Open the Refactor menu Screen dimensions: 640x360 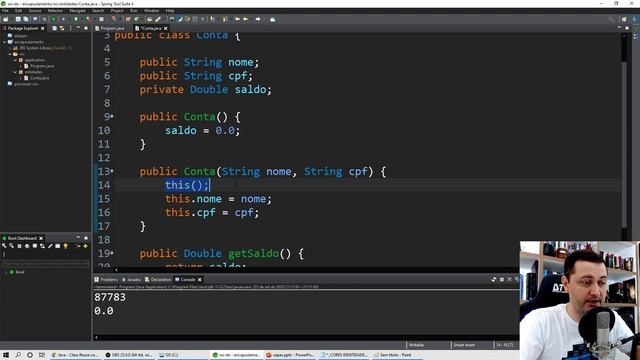point(55,11)
